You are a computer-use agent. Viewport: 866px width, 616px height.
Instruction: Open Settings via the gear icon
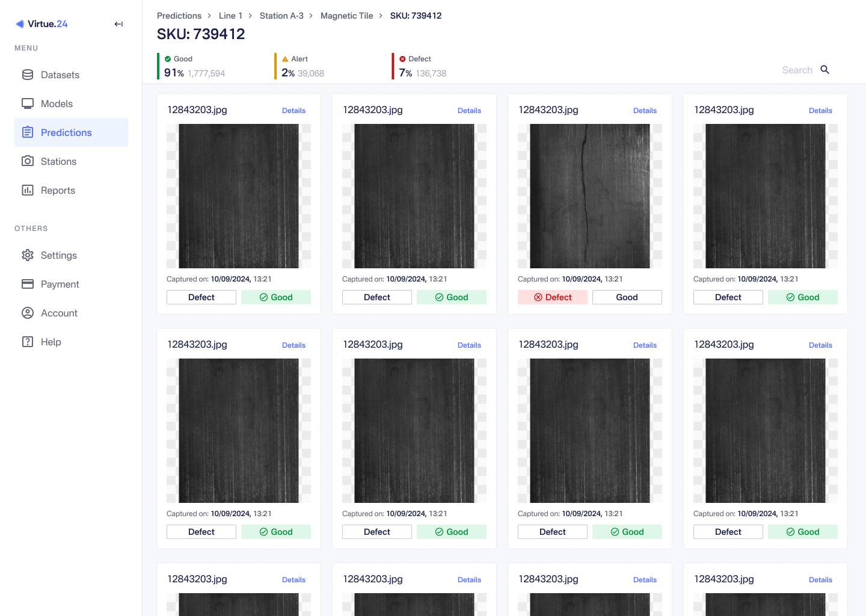point(28,255)
